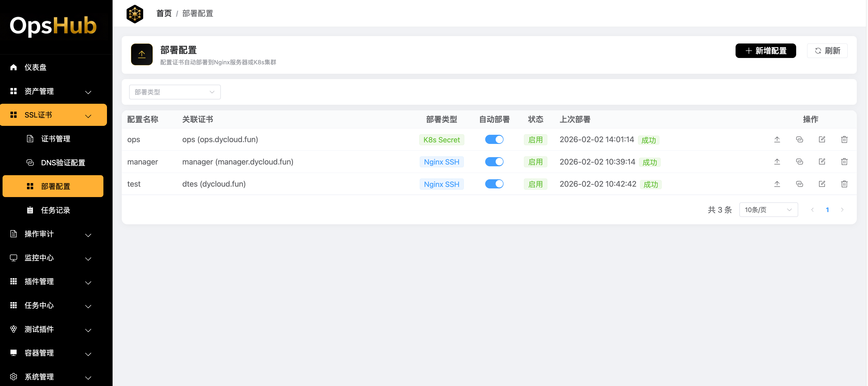This screenshot has width=868, height=386.
Task: Click the link icon in ops row
Action: (x=799, y=139)
